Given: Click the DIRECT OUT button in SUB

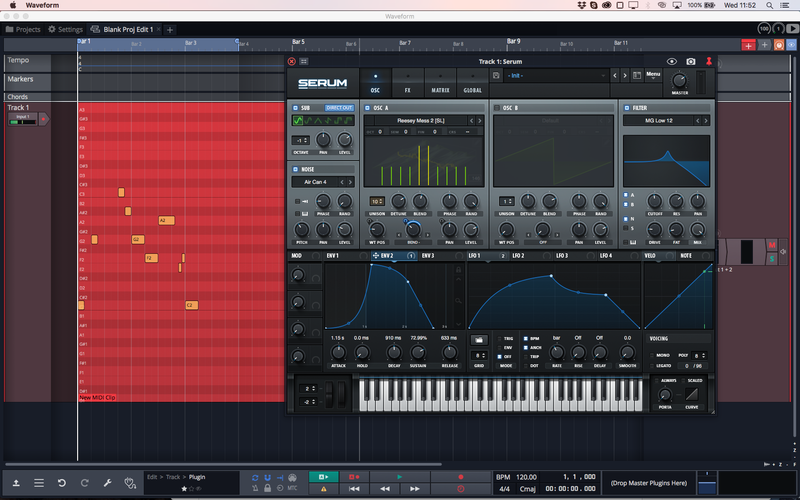Looking at the screenshot, I should point(339,108).
